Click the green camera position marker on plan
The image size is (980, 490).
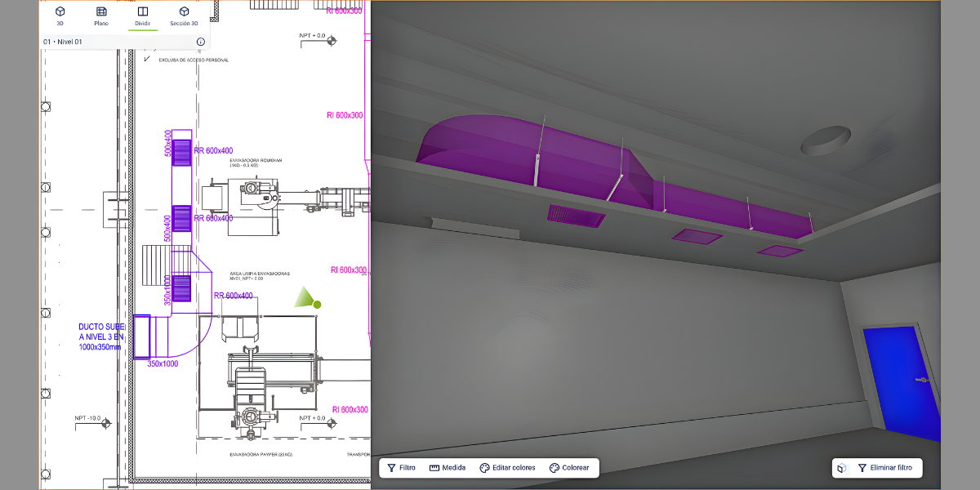point(317,305)
